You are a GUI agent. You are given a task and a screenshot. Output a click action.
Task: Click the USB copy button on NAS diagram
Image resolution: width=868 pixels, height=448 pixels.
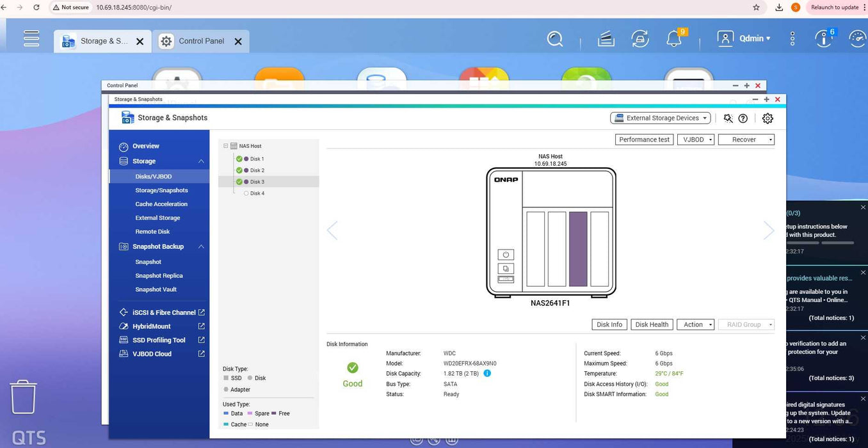[x=506, y=269]
